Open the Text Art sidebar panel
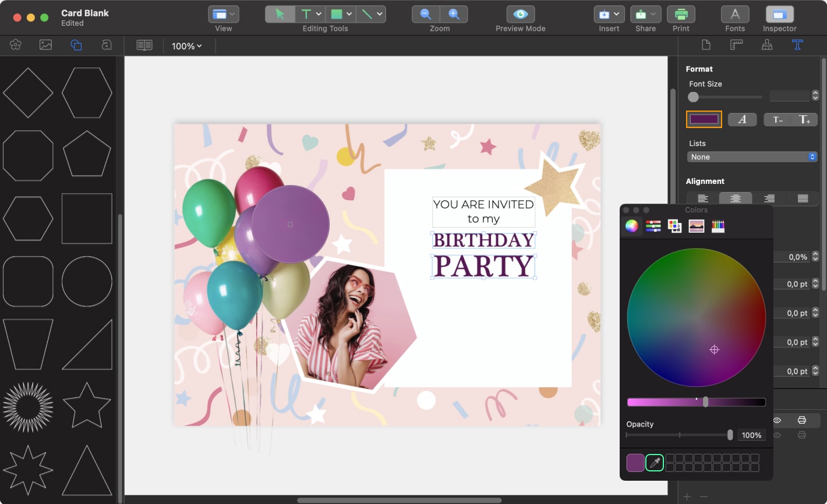 [x=107, y=45]
